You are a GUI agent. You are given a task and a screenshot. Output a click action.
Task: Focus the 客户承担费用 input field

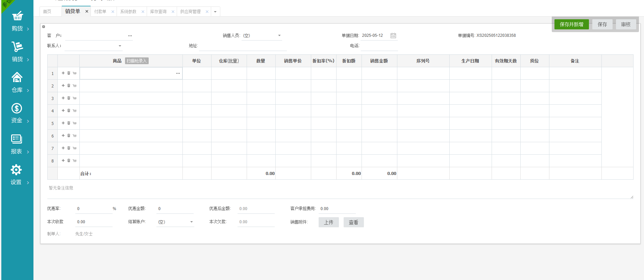coord(337,209)
